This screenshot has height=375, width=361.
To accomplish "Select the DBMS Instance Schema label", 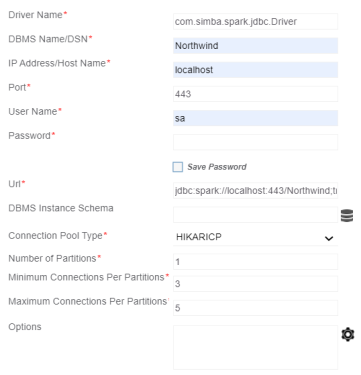I will point(61,208).
